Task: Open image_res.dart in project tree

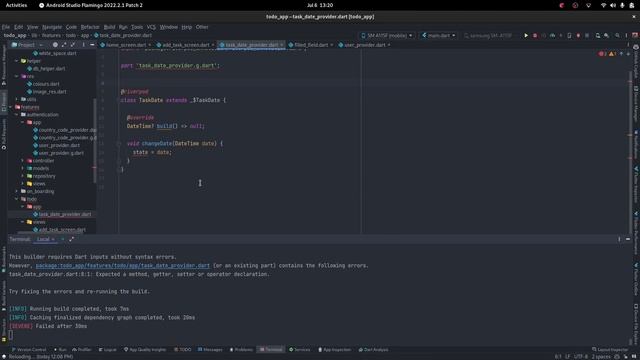Action: pyautogui.click(x=47, y=92)
